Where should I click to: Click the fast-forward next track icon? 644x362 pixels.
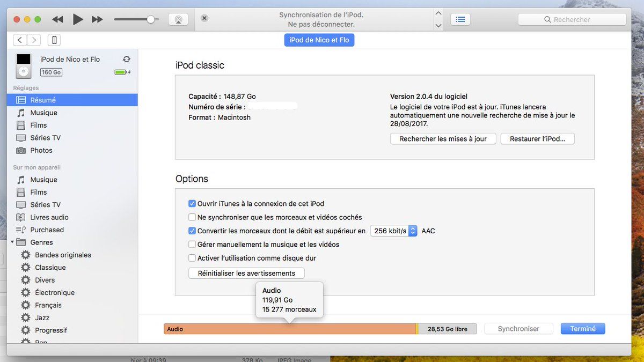(97, 19)
